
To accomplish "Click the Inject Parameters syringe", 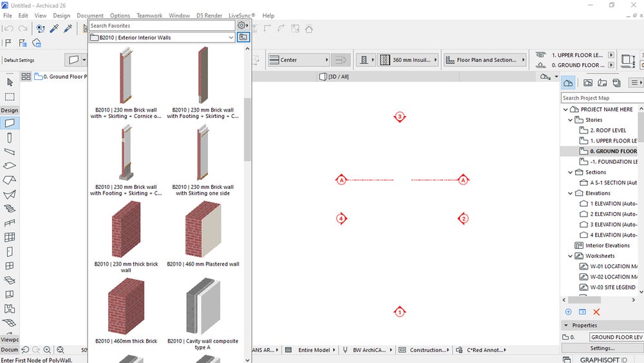I will pyautogui.click(x=68, y=28).
